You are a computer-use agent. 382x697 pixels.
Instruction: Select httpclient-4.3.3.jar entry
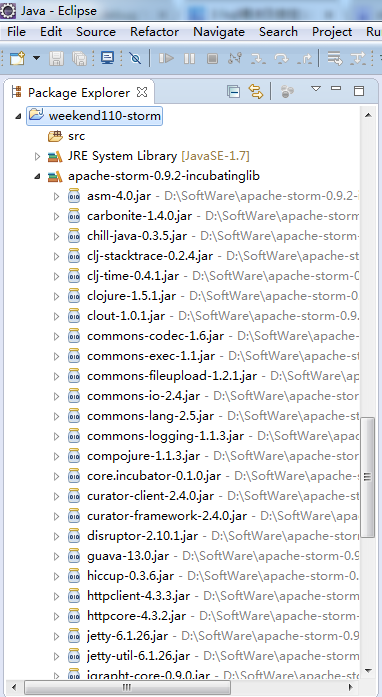138,596
